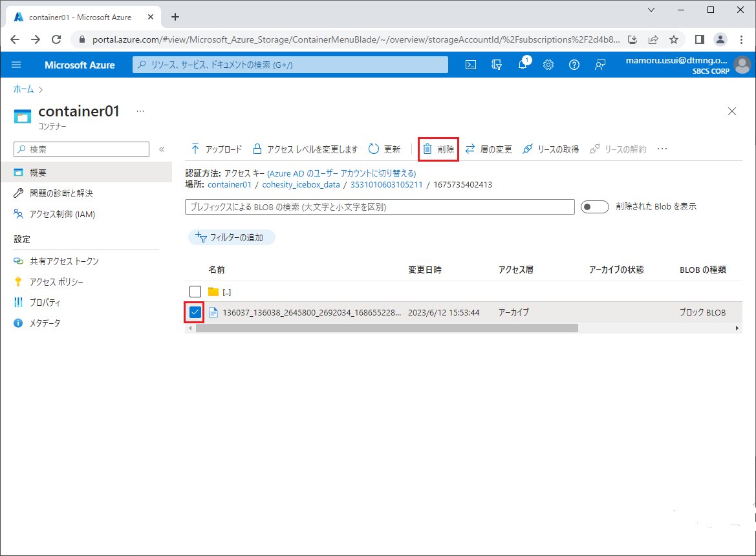Click the アップロード upload button

(217, 149)
